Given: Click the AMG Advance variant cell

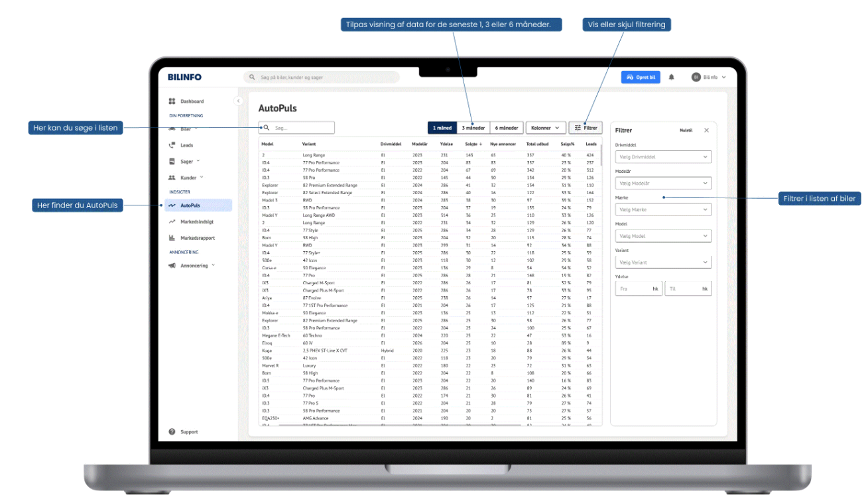Looking at the screenshot, I should point(316,418).
